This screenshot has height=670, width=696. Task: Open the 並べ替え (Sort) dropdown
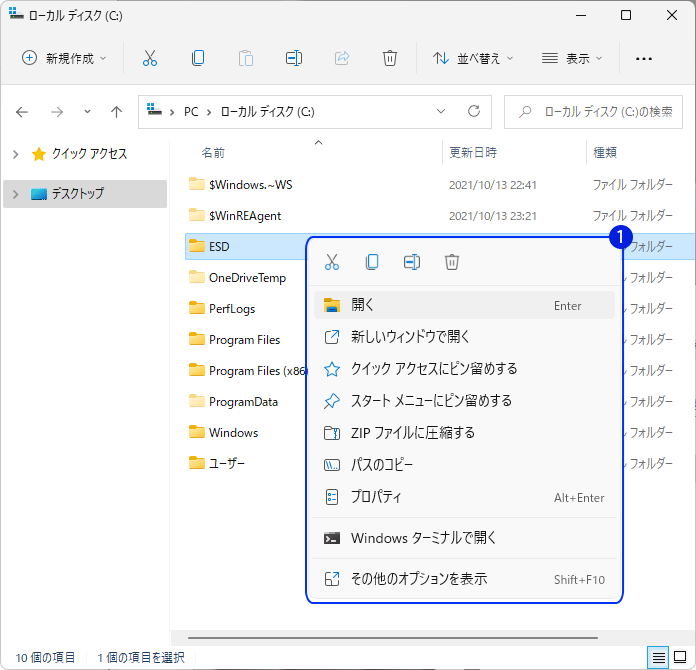pyautogui.click(x=473, y=58)
